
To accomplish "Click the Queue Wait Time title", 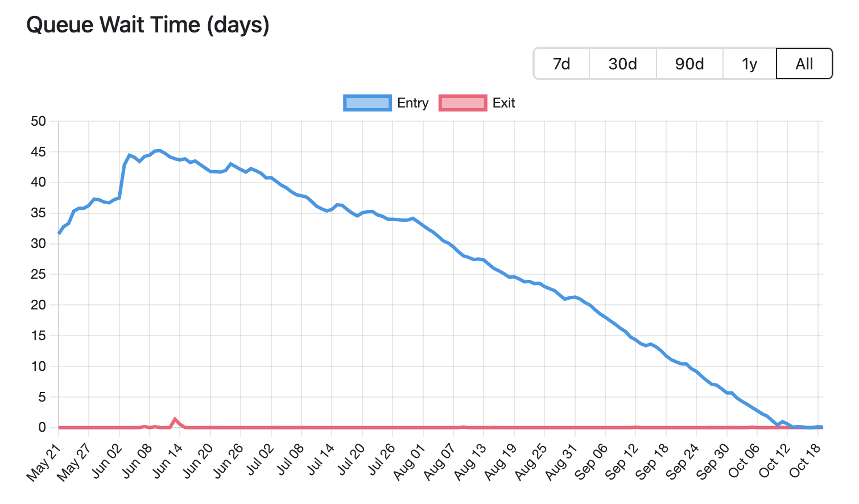I will (x=148, y=25).
